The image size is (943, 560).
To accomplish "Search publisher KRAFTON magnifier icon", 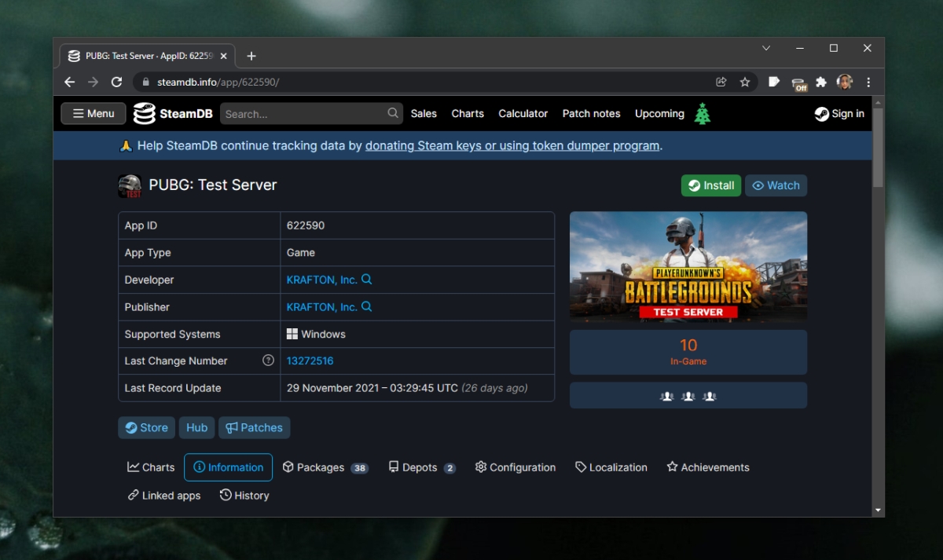I will tap(366, 307).
